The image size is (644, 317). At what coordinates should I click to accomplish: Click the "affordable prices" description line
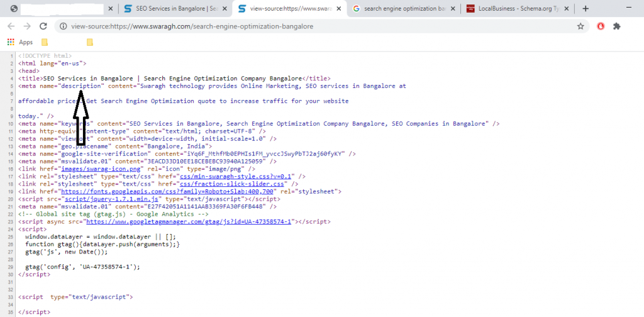click(x=183, y=101)
